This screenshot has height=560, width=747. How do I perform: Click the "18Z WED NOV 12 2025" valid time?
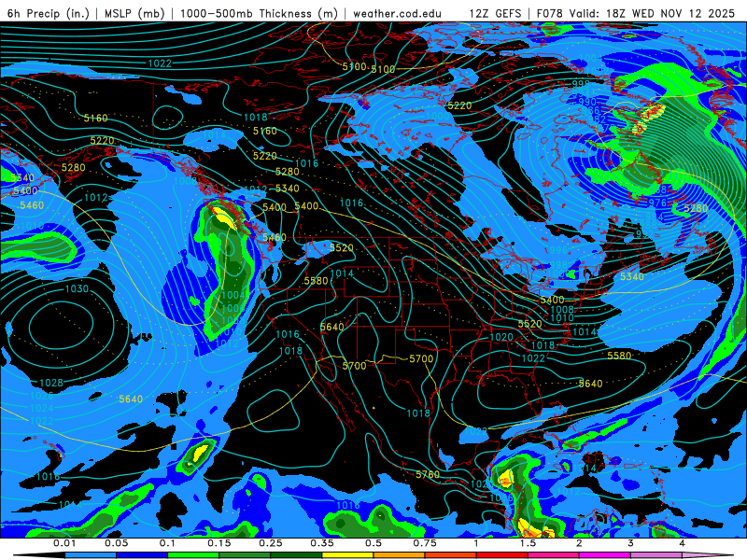[670, 13]
